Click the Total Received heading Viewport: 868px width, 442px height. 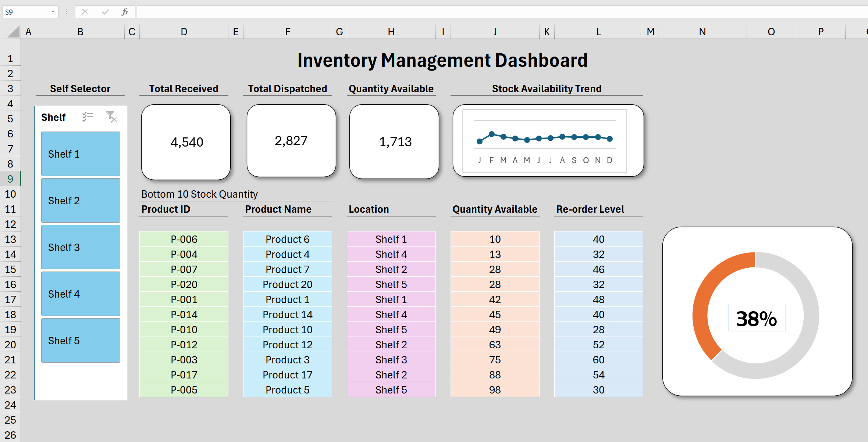pyautogui.click(x=184, y=89)
